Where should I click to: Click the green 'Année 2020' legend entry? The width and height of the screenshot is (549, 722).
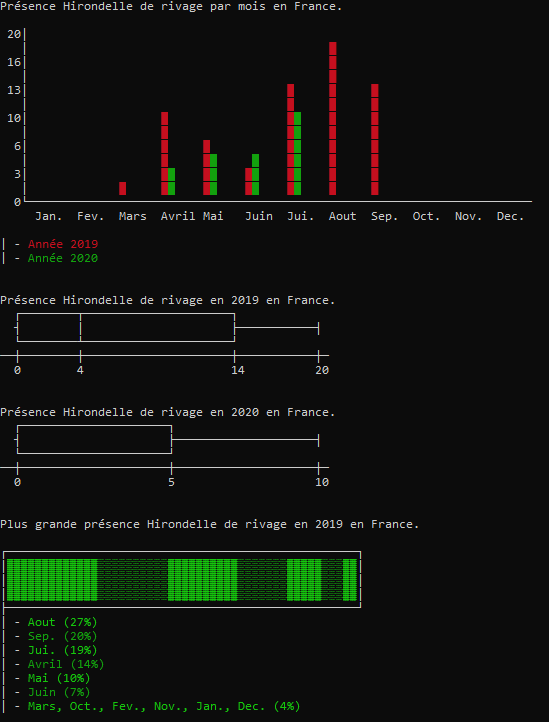coord(63,258)
